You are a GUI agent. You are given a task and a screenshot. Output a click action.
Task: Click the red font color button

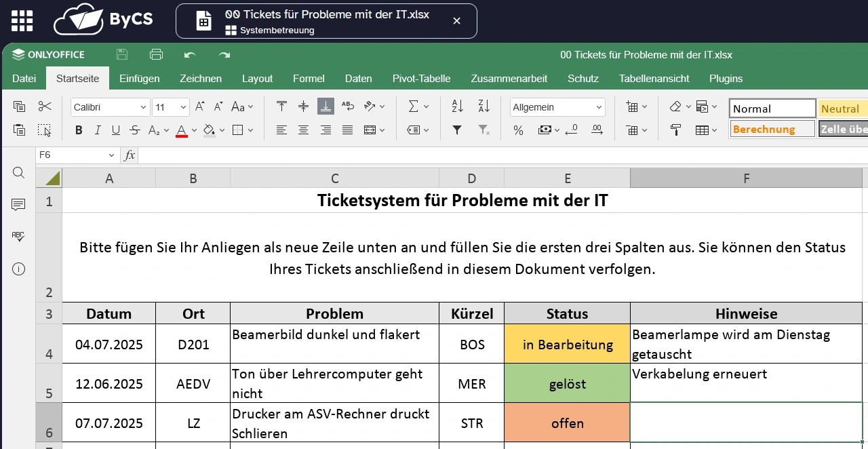click(x=181, y=130)
